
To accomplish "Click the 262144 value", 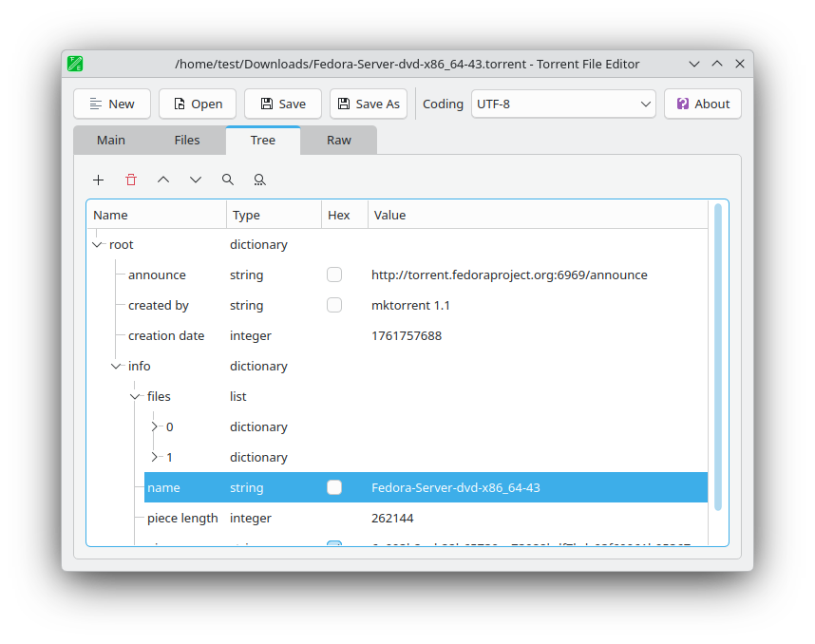I will [x=392, y=519].
